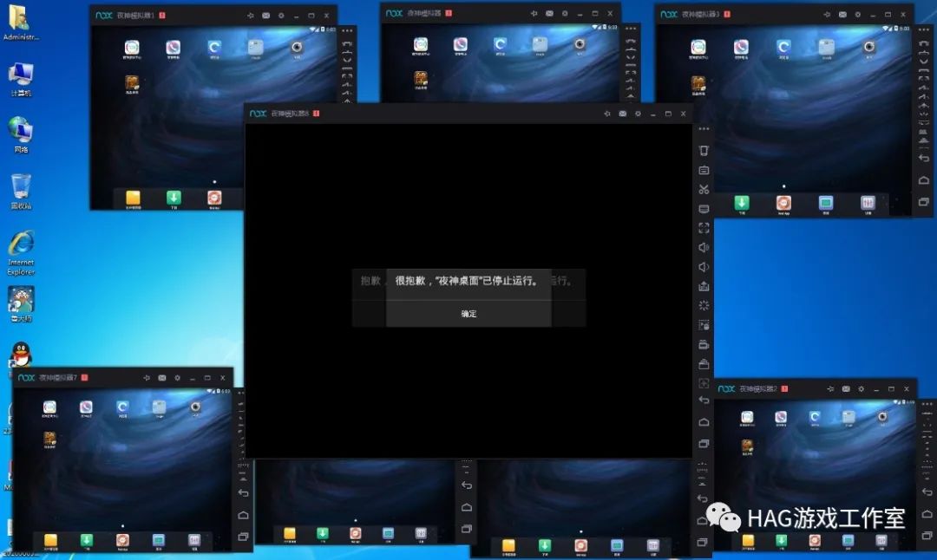Click the red notification badge beside 夜神模拟器8
This screenshot has width=937, height=560.
[316, 114]
